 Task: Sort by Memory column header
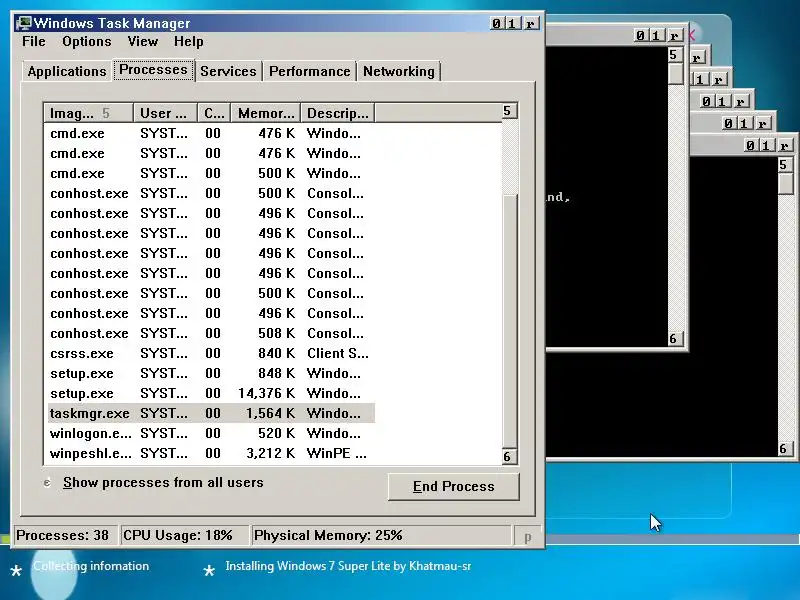pos(266,113)
